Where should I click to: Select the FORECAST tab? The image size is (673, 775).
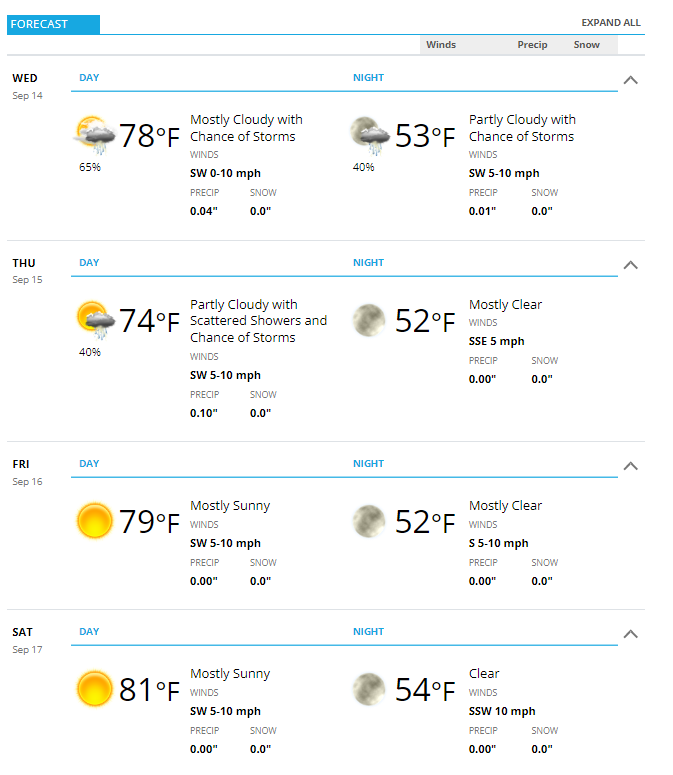pos(53,24)
